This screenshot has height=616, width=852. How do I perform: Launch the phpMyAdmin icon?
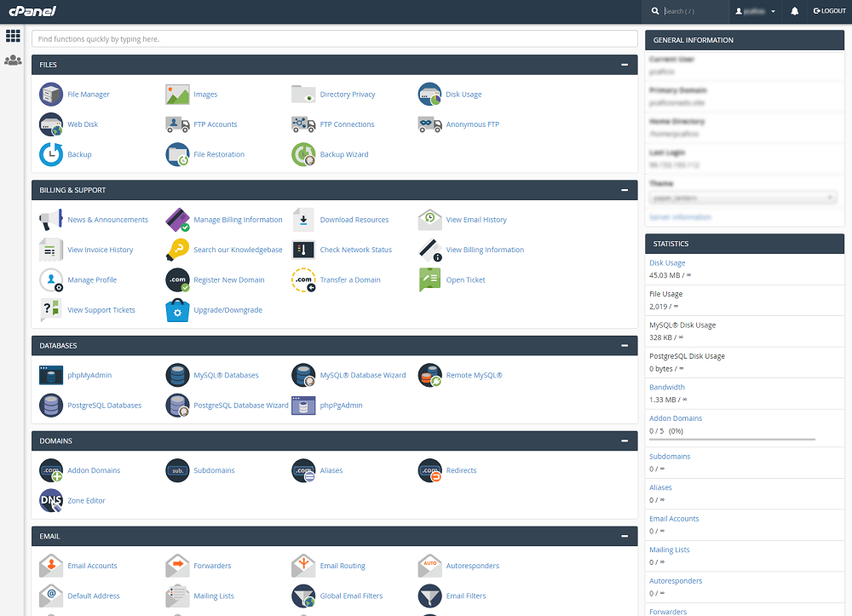(51, 376)
